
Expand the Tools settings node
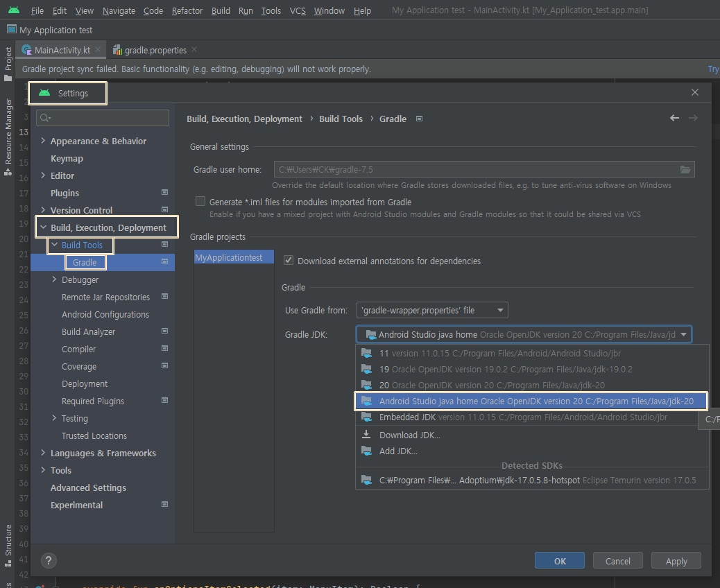click(43, 469)
